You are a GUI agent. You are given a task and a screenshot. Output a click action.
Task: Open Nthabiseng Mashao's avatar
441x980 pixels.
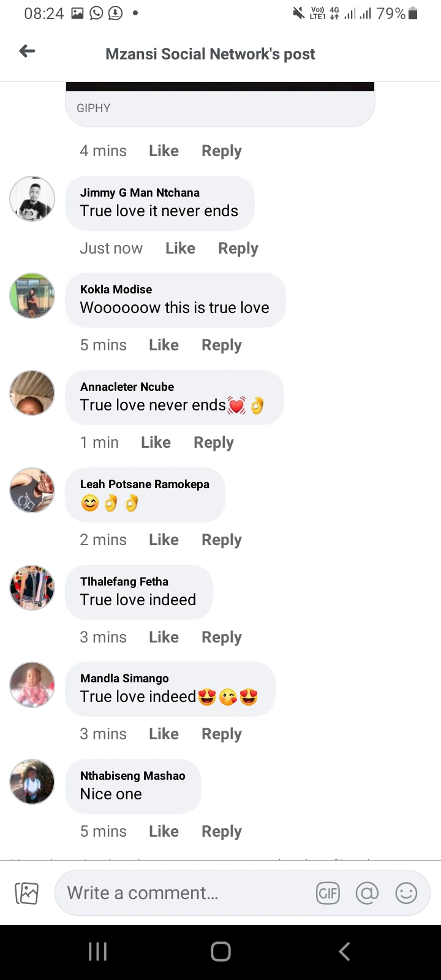point(32,782)
